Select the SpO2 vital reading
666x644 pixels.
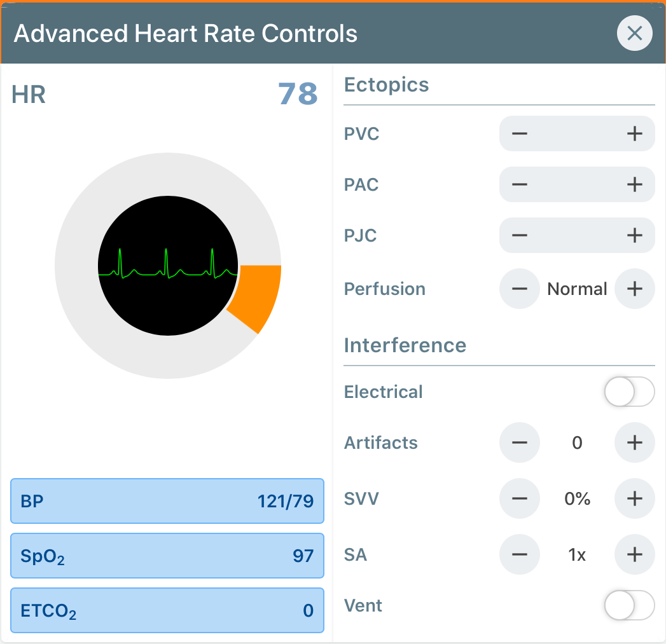click(x=167, y=556)
